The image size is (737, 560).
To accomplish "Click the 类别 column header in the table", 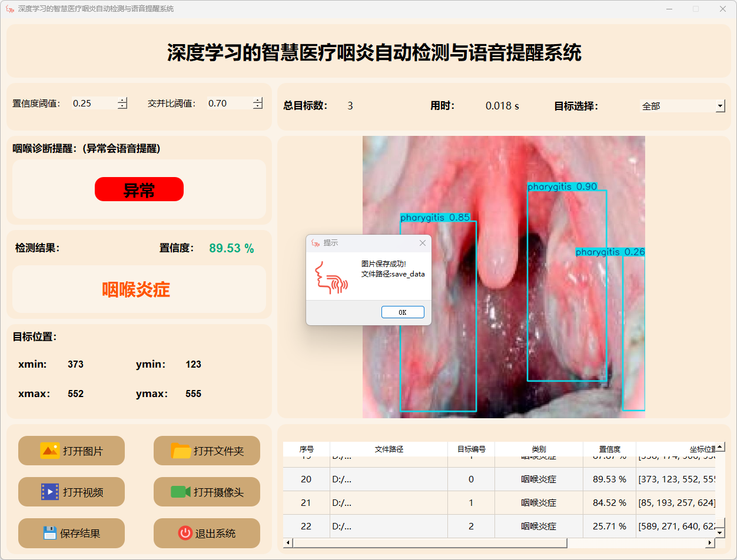I will pyautogui.click(x=539, y=449).
